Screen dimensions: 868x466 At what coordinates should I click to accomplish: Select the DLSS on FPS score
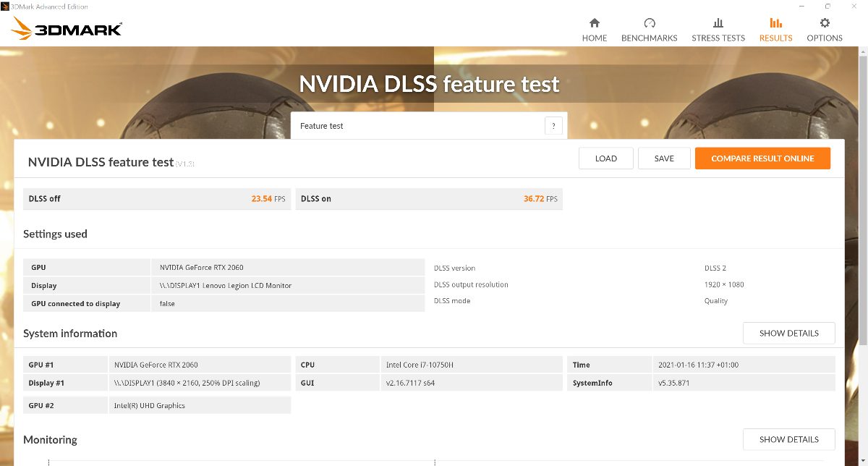point(534,199)
